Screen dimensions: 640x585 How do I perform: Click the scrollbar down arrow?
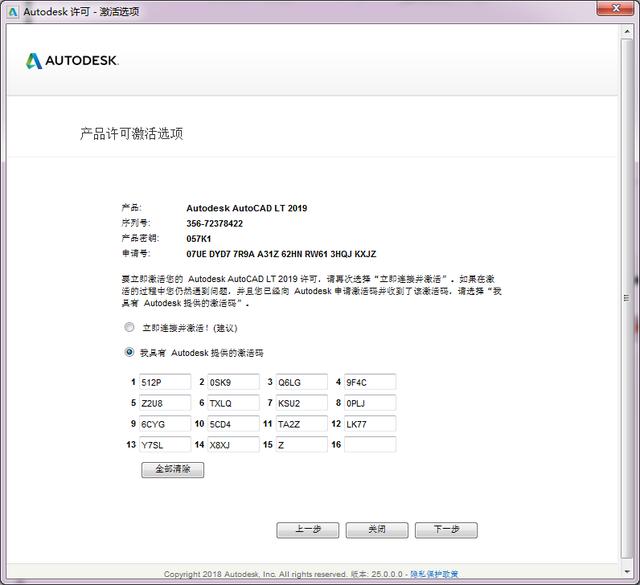[627, 572]
